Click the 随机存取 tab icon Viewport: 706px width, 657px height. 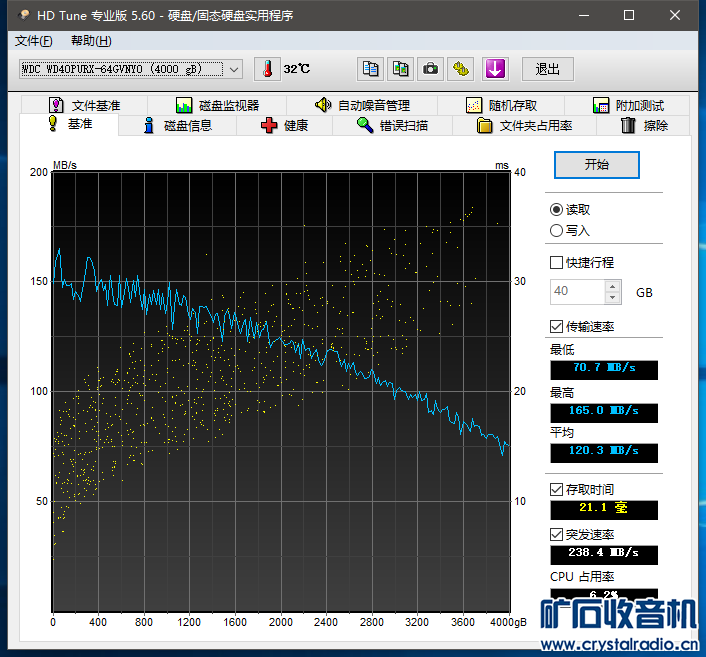[474, 105]
